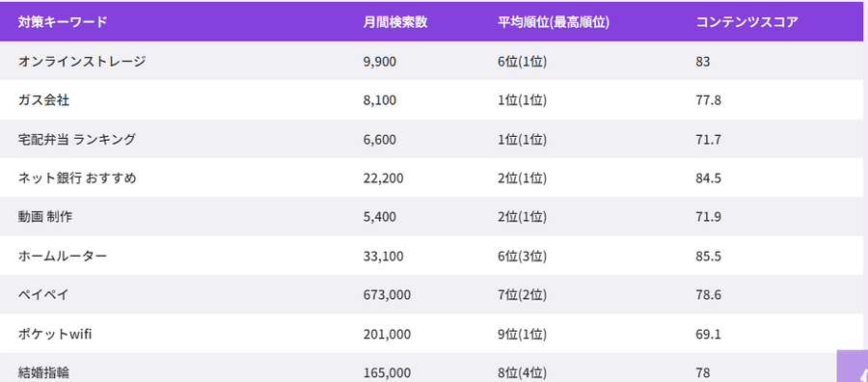Select the ネット銀行 おすすめ keyword

77,178
